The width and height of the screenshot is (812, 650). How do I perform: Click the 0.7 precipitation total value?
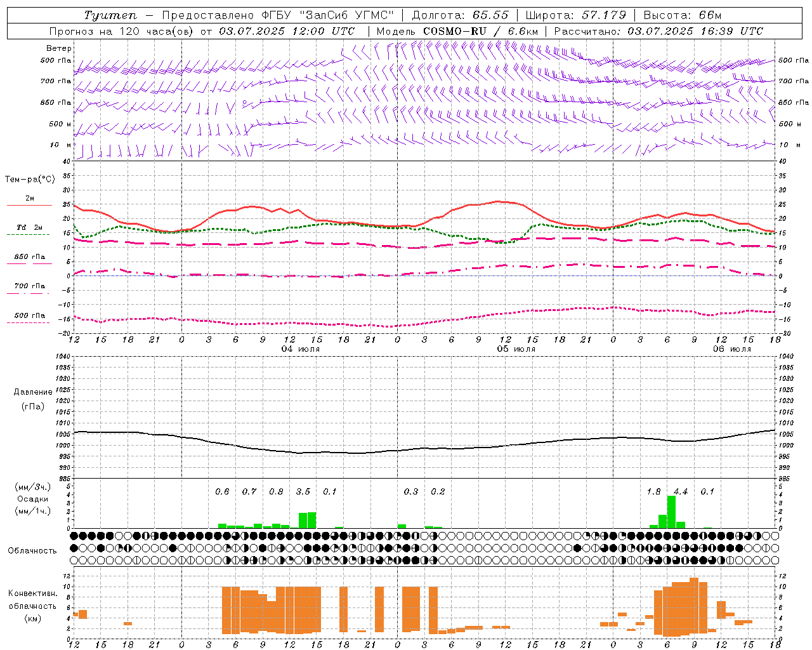coord(249,491)
